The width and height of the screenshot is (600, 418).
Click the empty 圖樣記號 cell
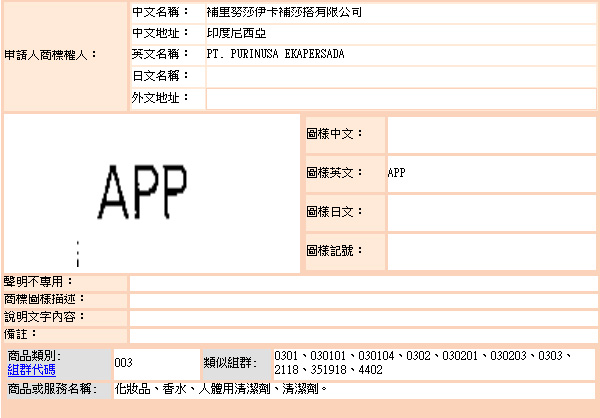(492, 252)
